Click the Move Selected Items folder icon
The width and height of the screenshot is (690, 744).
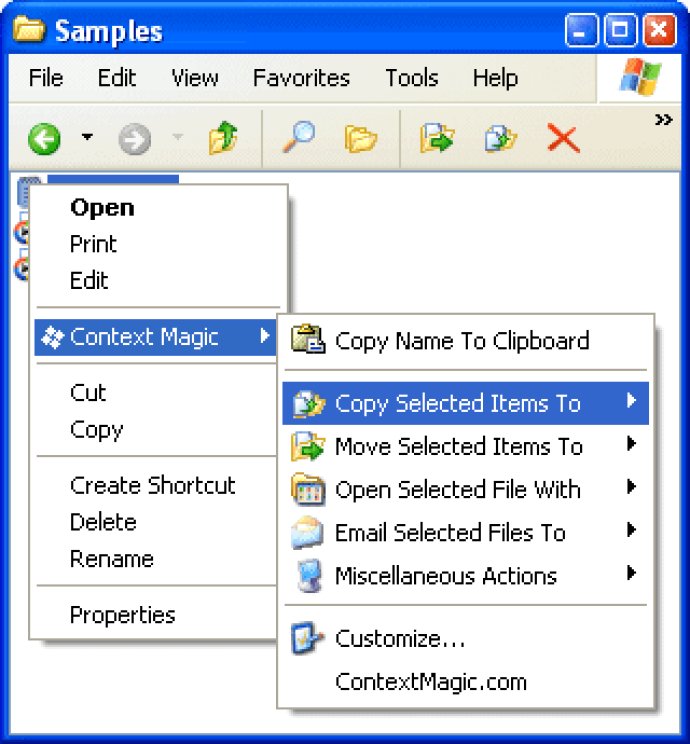[x=308, y=446]
